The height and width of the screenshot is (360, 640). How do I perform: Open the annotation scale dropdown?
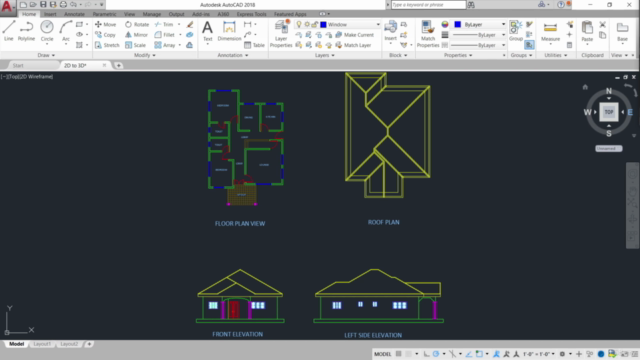(539, 354)
